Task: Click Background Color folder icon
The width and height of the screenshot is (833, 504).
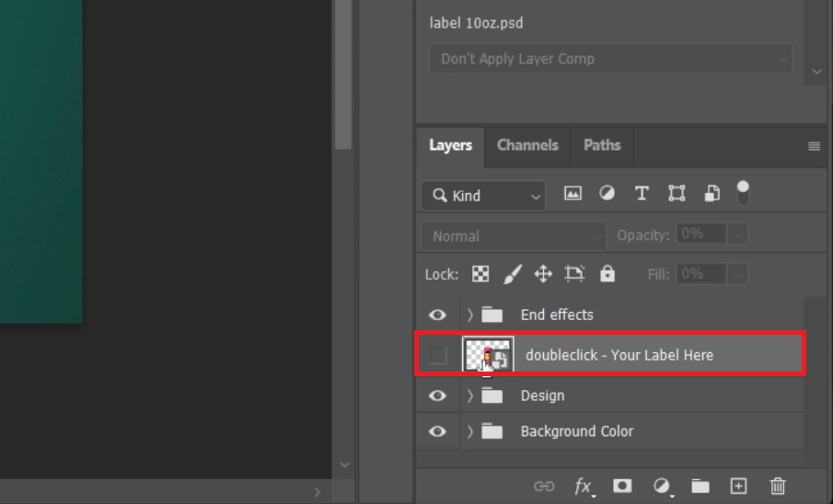Action: point(492,431)
